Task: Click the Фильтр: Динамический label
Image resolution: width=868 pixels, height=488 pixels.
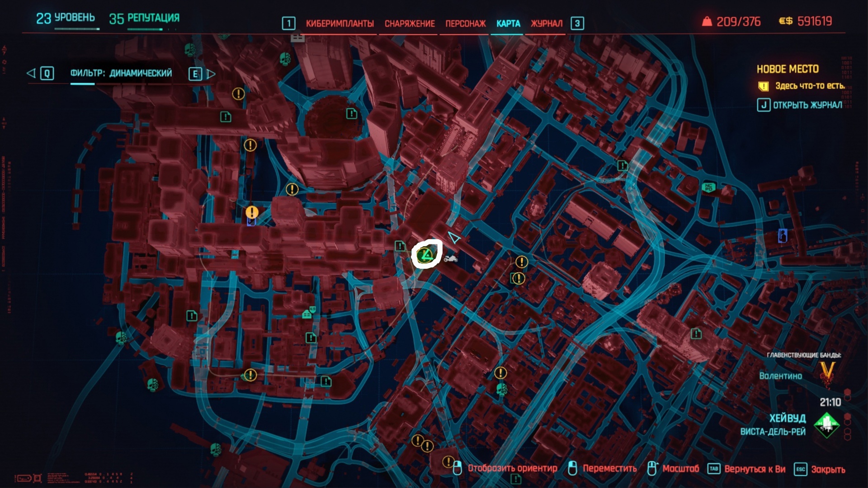Action: (121, 73)
